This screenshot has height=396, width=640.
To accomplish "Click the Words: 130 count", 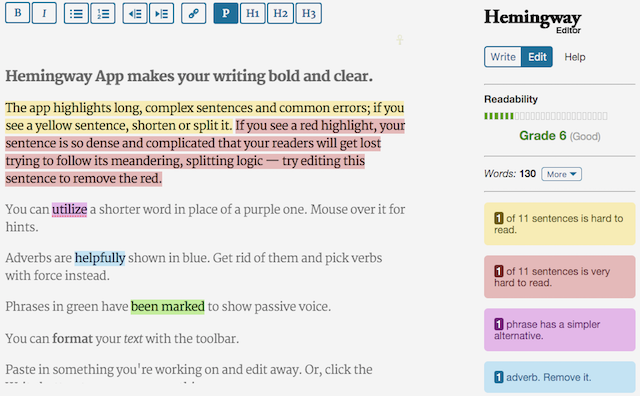I will click(x=510, y=174).
